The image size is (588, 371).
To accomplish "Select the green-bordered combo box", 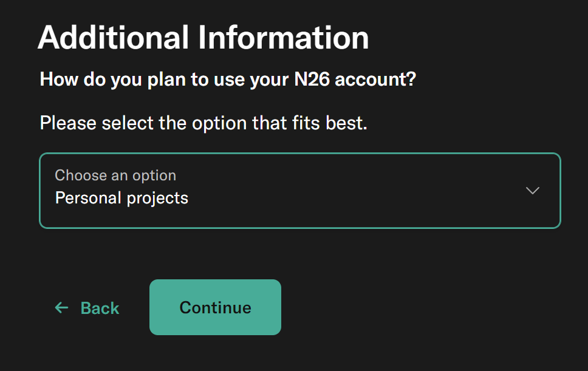I will [299, 191].
